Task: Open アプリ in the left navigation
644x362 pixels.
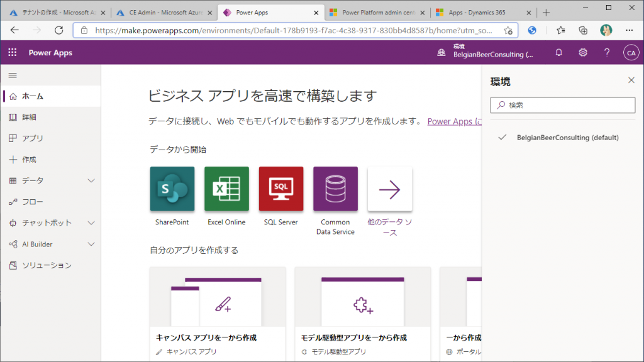Action: 50,138
